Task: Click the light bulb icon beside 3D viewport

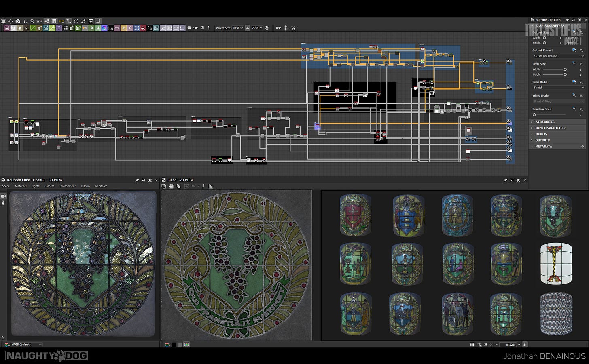Action: coord(3,203)
